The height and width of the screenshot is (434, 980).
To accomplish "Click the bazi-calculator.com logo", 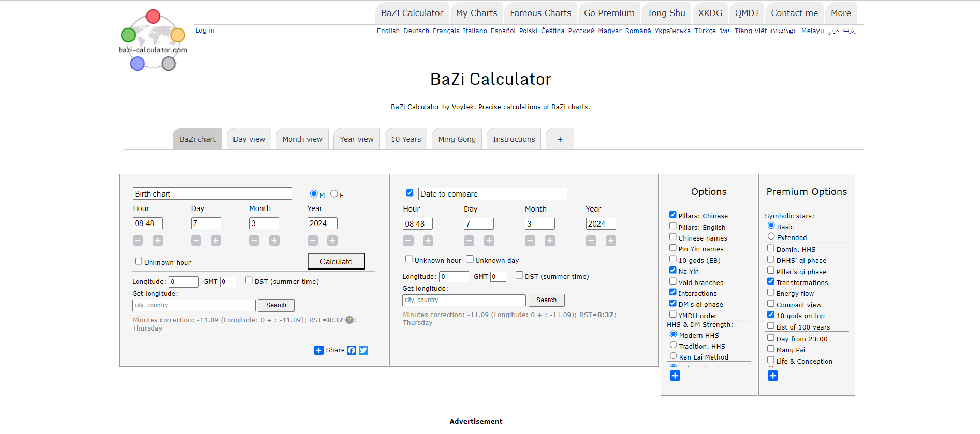I will point(153,40).
